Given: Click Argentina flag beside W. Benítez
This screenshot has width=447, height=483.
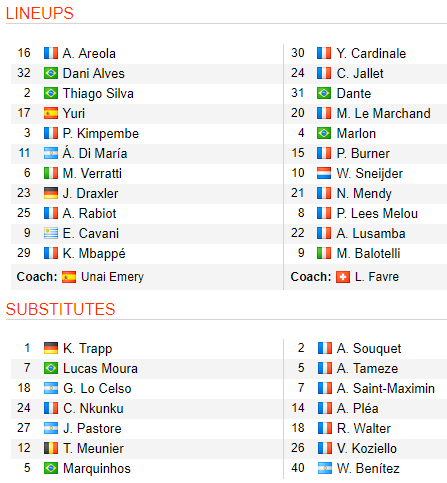Looking at the screenshot, I should point(325,468).
